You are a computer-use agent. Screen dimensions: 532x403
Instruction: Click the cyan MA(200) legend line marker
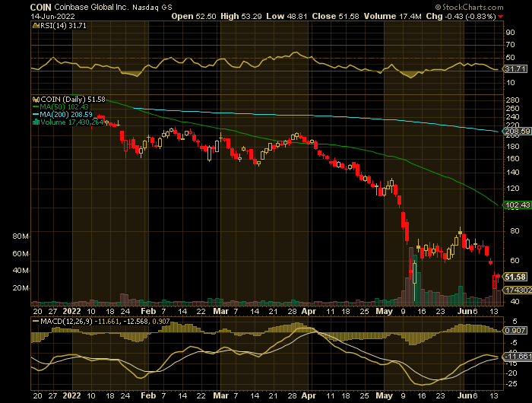[x=34, y=113]
